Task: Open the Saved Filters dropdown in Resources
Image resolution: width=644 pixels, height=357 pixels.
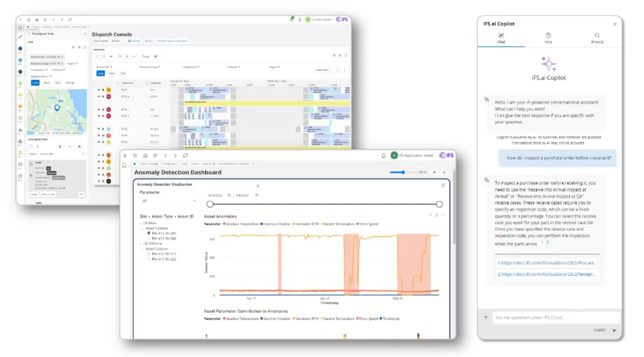Action: [x=327, y=70]
